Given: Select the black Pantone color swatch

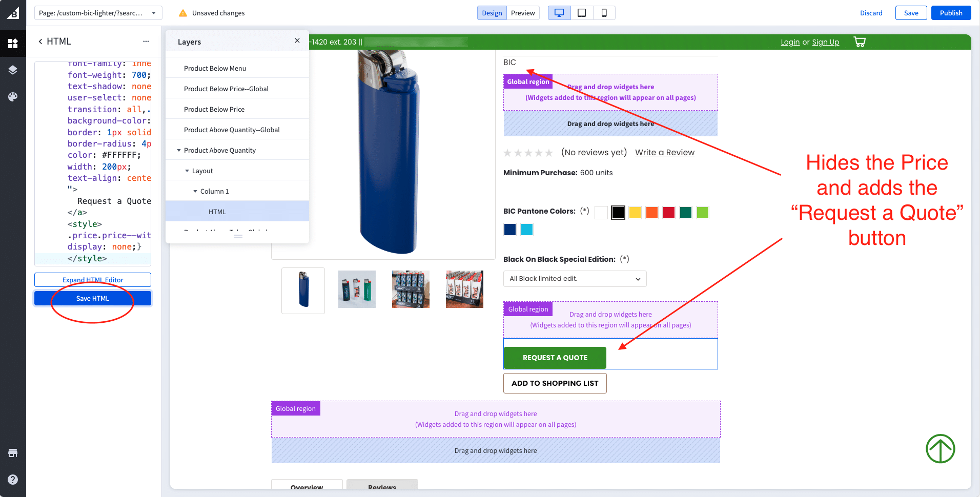Looking at the screenshot, I should [x=618, y=213].
